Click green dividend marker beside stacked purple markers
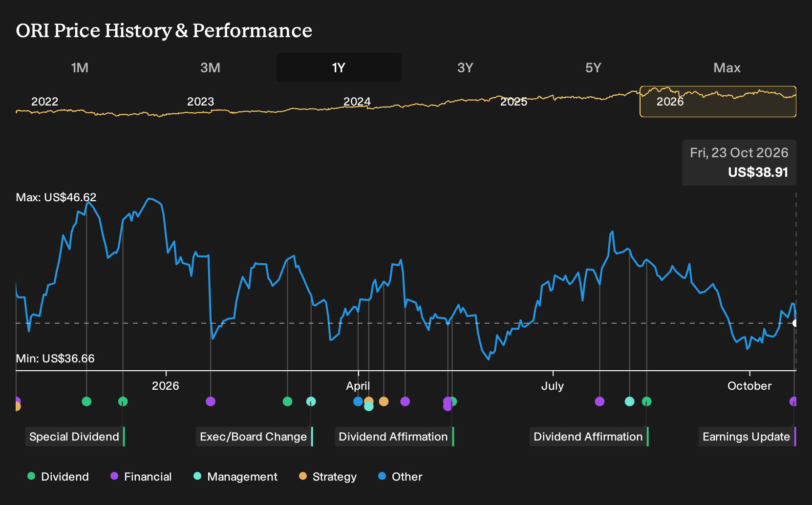812x505 pixels. [x=453, y=401]
